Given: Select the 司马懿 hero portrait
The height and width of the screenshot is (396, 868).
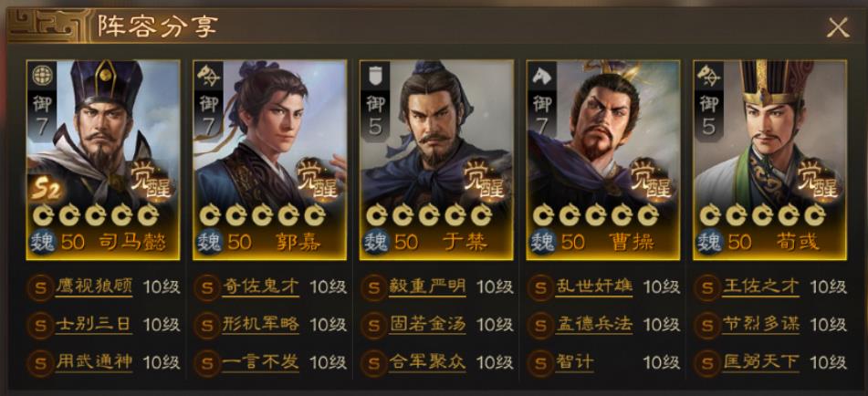Looking at the screenshot, I should 103,160.
